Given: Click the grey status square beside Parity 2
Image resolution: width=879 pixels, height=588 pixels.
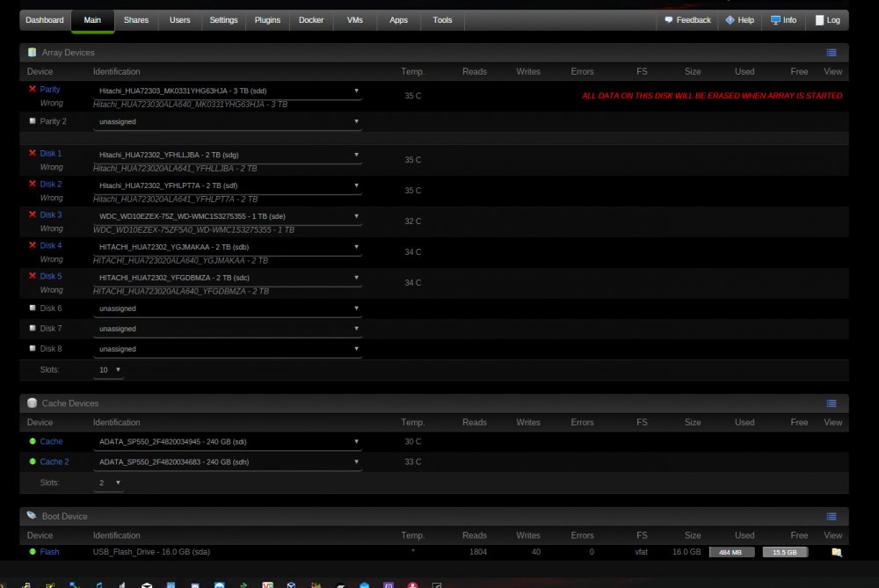Looking at the screenshot, I should pos(33,121).
